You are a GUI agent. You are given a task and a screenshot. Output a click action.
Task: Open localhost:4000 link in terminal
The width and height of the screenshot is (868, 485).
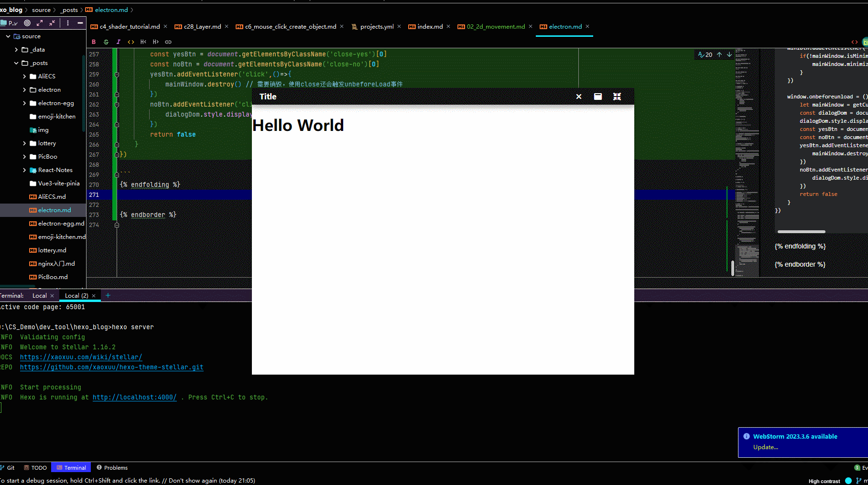pyautogui.click(x=135, y=398)
